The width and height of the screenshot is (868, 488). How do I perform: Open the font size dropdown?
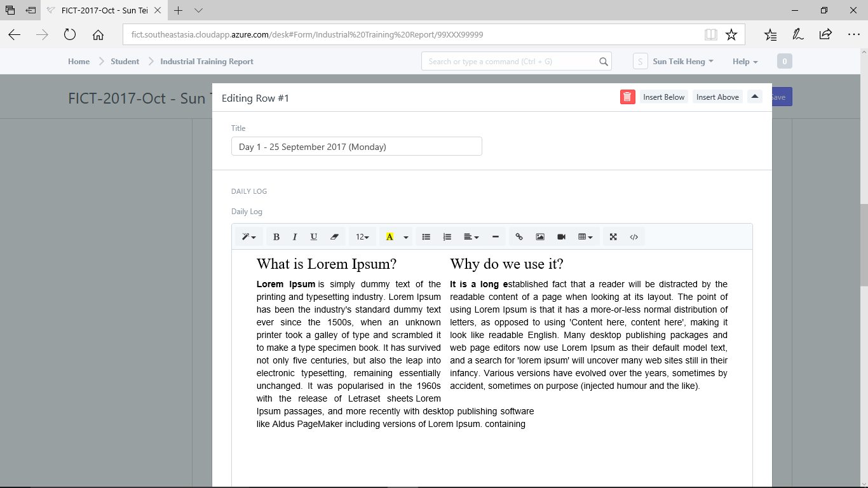point(362,236)
